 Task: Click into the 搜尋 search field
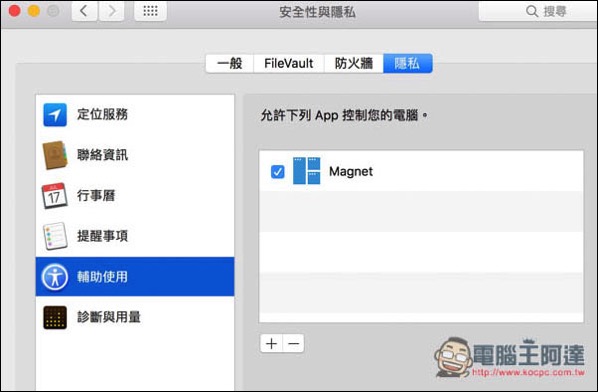coord(538,11)
